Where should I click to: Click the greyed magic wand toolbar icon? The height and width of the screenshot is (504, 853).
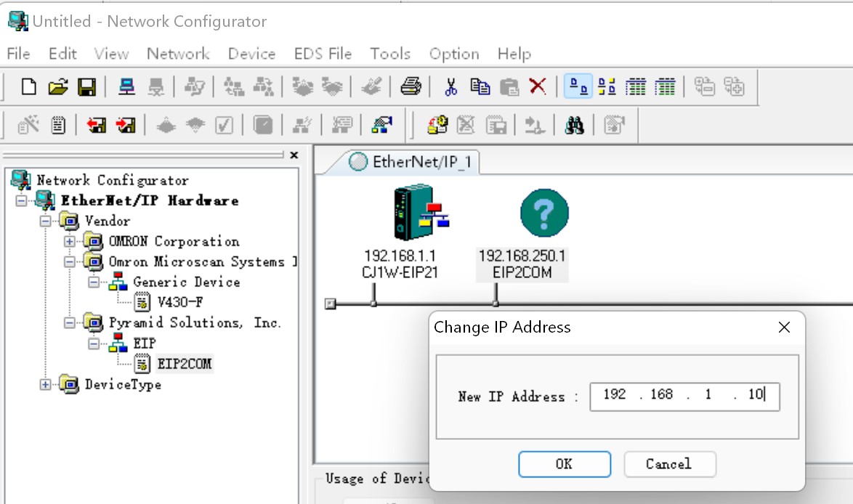pyautogui.click(x=28, y=126)
